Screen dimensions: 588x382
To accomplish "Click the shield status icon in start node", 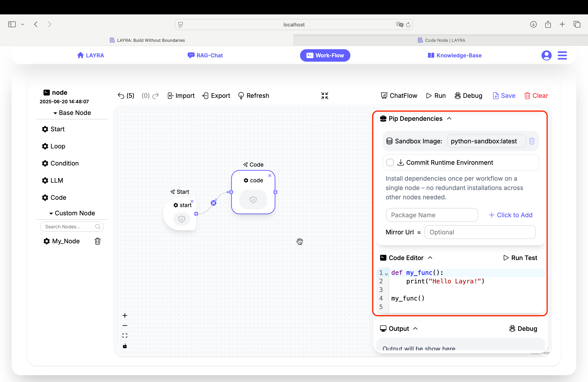I will [x=182, y=219].
